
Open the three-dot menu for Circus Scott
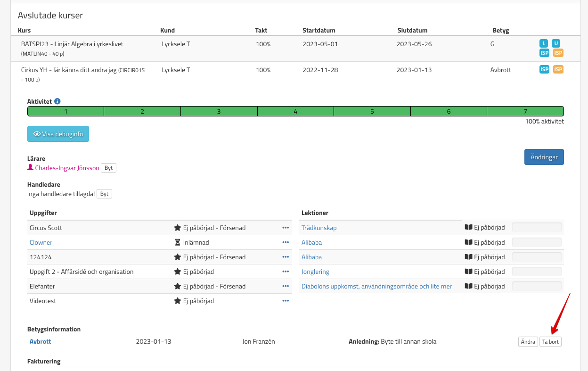coord(285,228)
